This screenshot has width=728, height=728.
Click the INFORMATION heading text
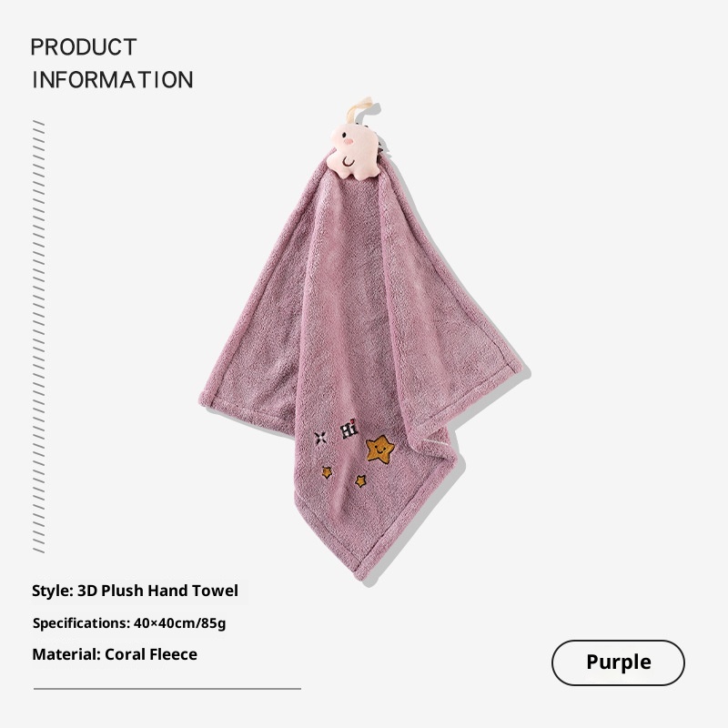(x=113, y=80)
